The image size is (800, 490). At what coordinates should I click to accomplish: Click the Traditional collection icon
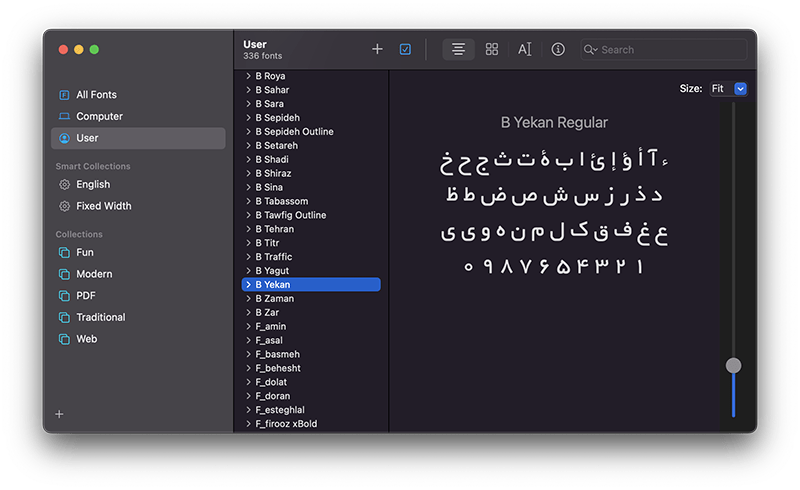coord(64,317)
